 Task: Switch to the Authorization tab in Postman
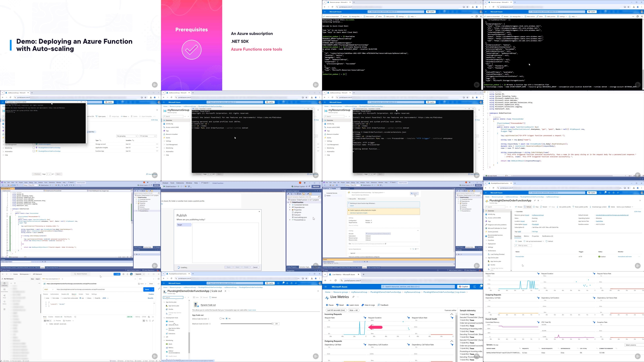click(x=55, y=294)
